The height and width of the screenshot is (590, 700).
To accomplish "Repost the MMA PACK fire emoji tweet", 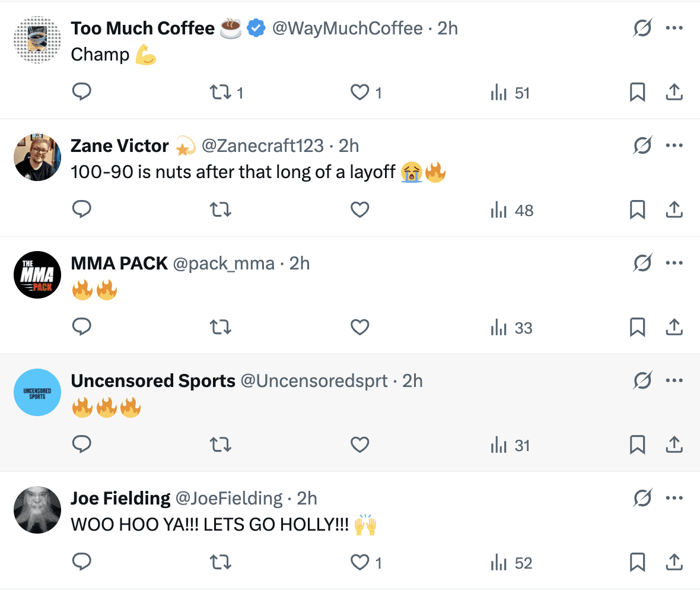I will [221, 327].
